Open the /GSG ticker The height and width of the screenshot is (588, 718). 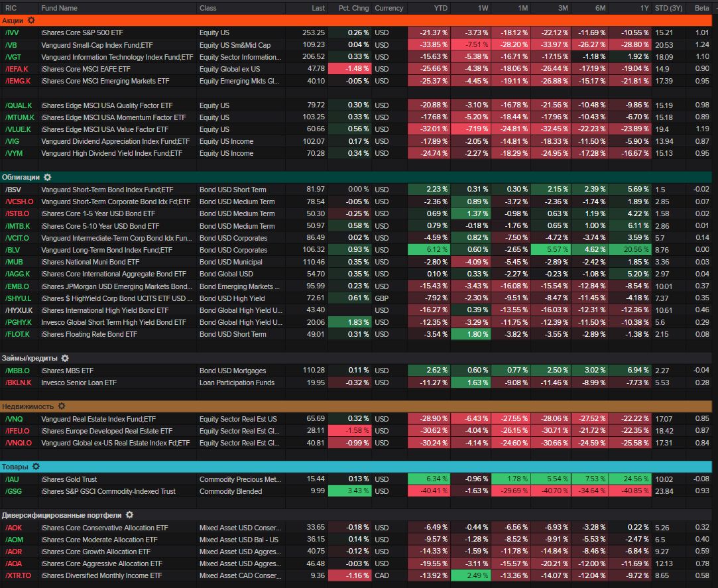[x=13, y=491]
